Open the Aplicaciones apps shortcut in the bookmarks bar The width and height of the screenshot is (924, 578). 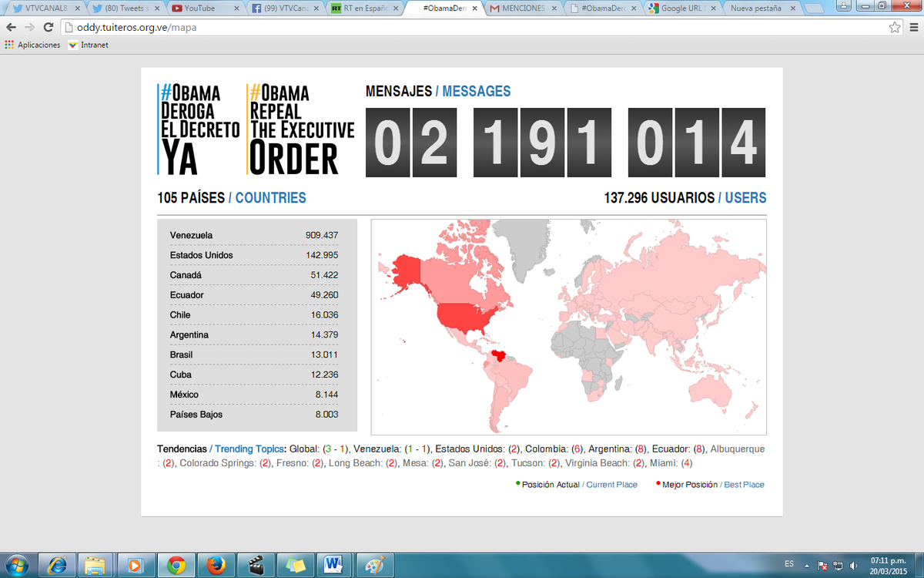click(32, 45)
